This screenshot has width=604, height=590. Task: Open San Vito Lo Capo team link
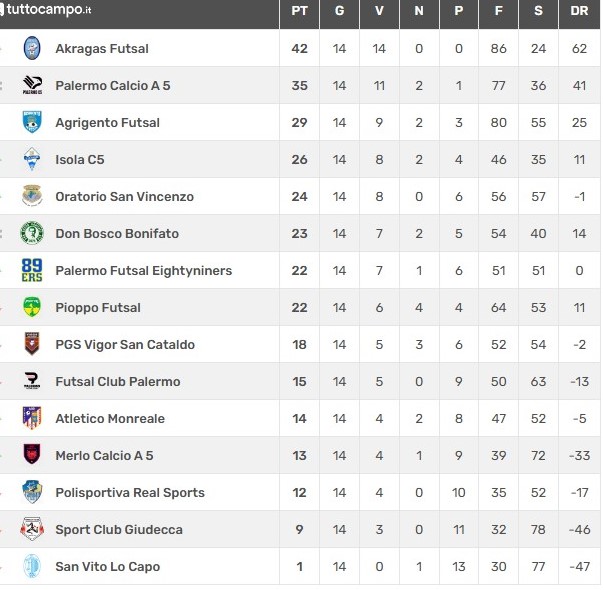107,566
